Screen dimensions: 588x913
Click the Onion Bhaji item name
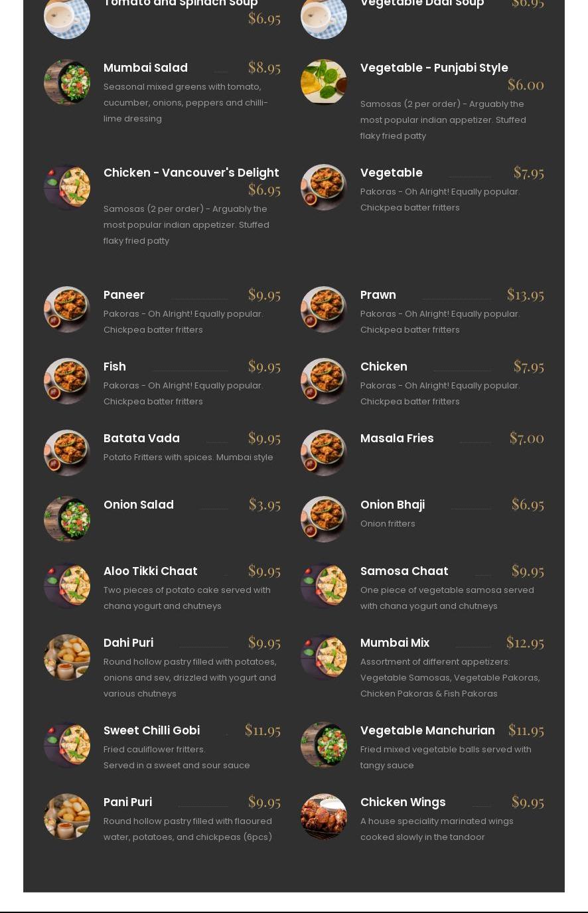point(392,505)
